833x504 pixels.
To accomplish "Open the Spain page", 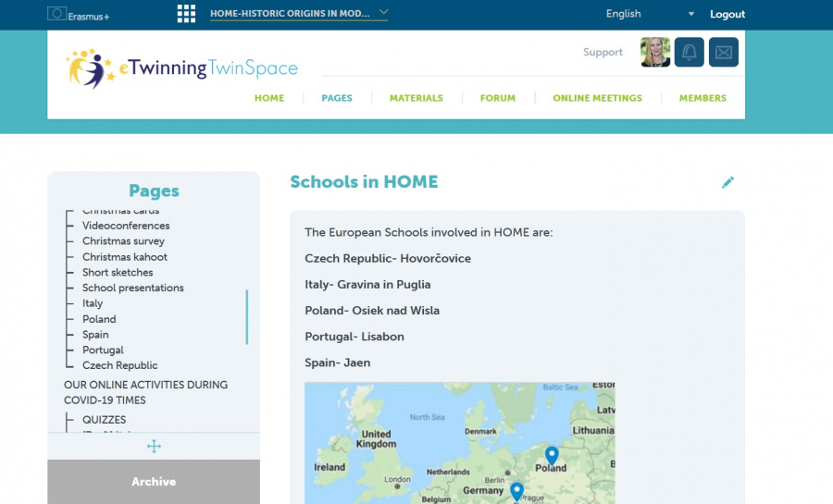I will click(95, 335).
